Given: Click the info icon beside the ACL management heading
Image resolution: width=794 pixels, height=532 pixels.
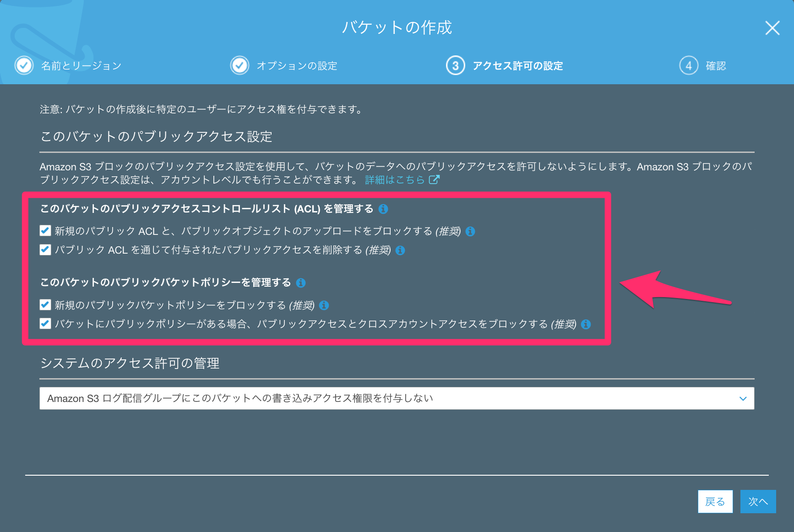Looking at the screenshot, I should [x=384, y=209].
